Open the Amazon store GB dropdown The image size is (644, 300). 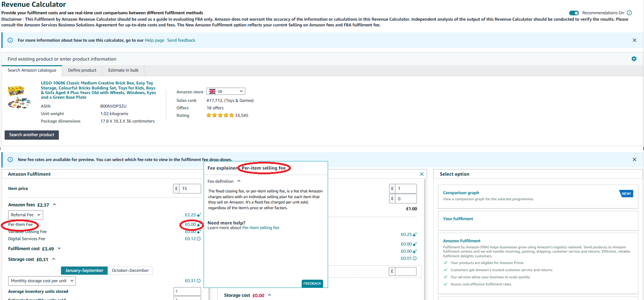point(226,92)
